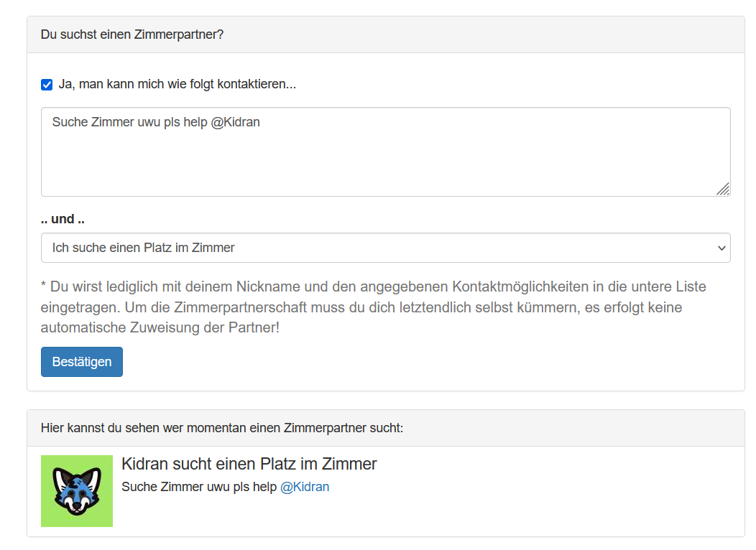Click the chevron arrow of the room dropdown
Screen dimensions: 756x550
point(722,248)
